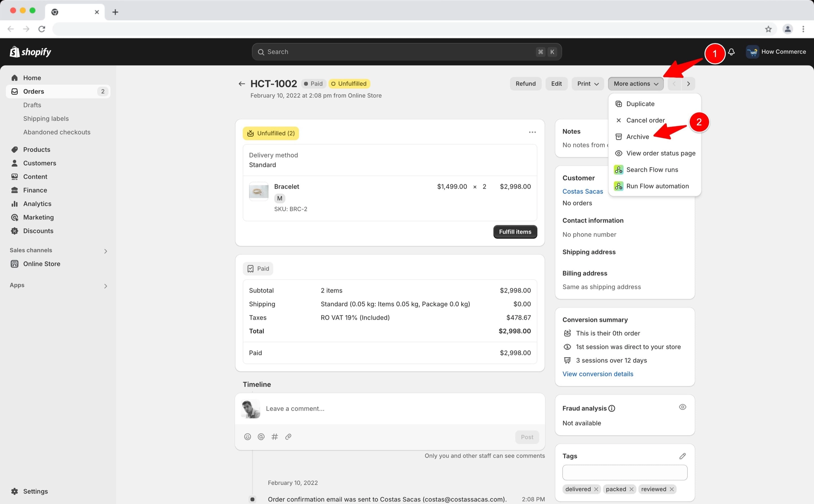814x504 pixels.
Task: Reload the browser page
Action: 42,29
